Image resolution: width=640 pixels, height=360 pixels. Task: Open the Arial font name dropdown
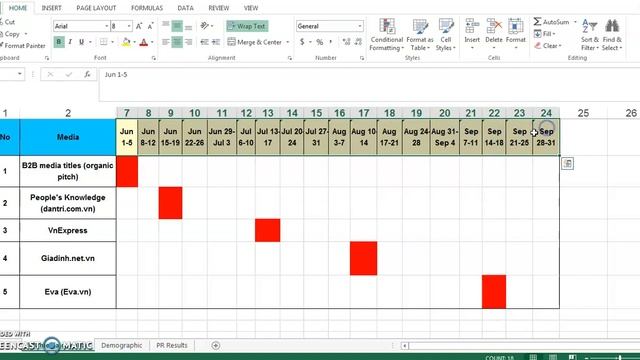click(107, 26)
